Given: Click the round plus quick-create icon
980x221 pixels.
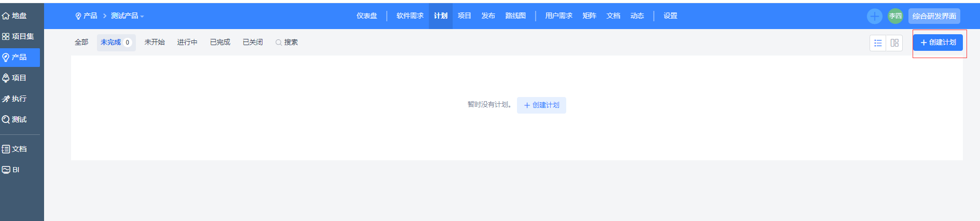Looking at the screenshot, I should coord(874,16).
